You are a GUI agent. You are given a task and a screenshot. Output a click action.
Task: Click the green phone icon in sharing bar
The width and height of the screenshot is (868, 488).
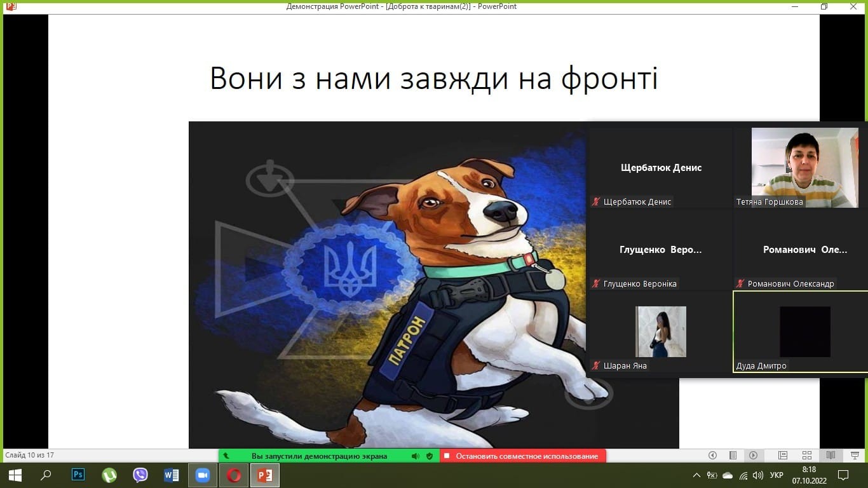[226, 456]
